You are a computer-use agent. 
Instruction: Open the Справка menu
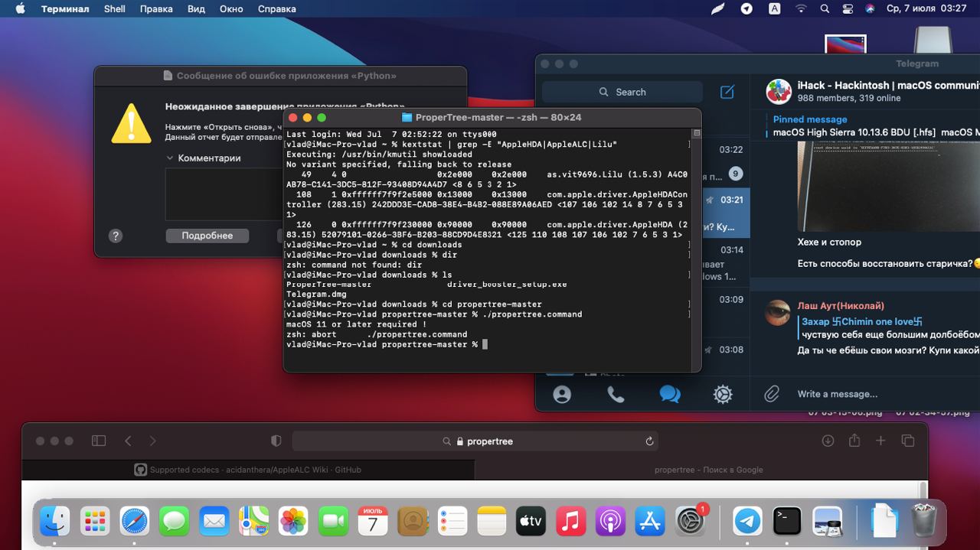click(x=276, y=9)
